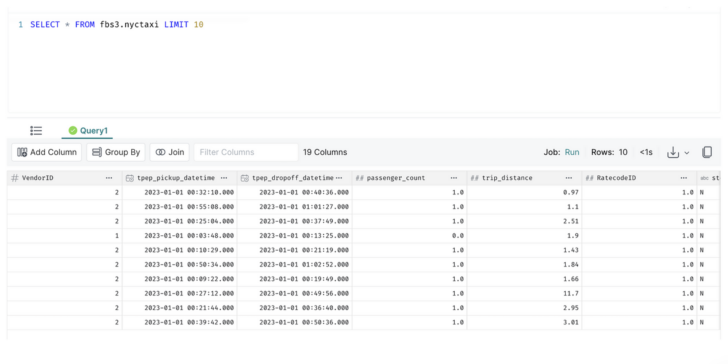
Task: Click the RatecodeID decimal type icon
Action: click(590, 178)
